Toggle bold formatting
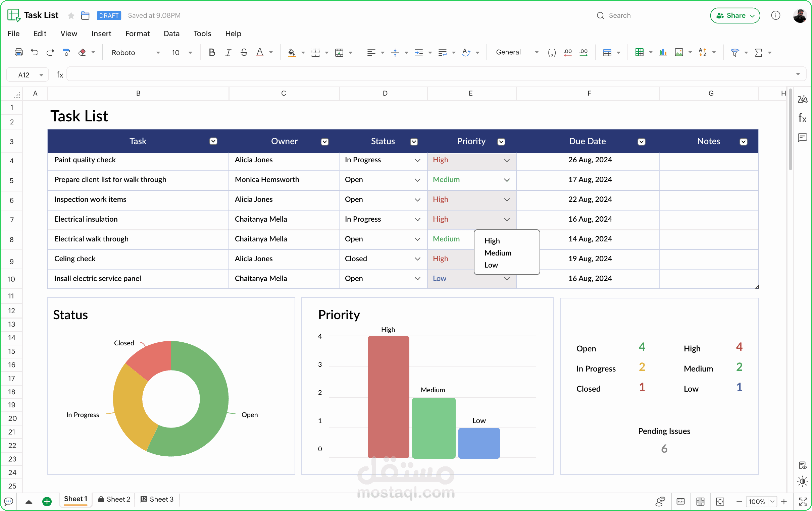 point(212,52)
